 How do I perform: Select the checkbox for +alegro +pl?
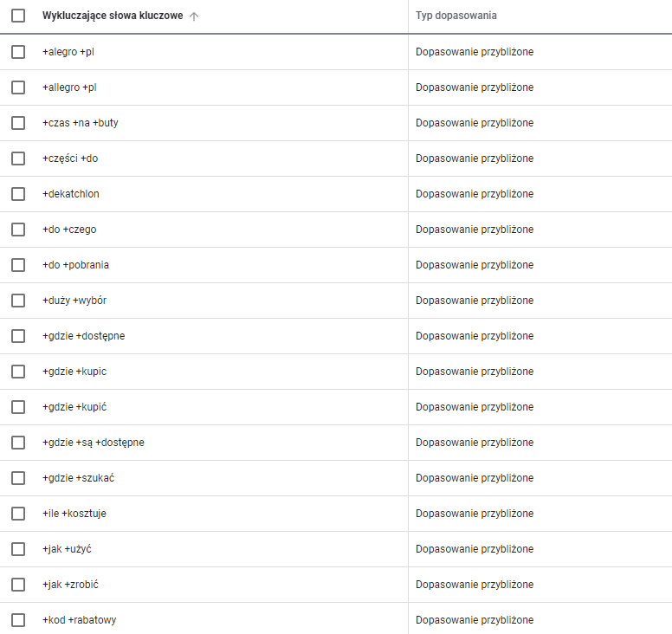(18, 52)
